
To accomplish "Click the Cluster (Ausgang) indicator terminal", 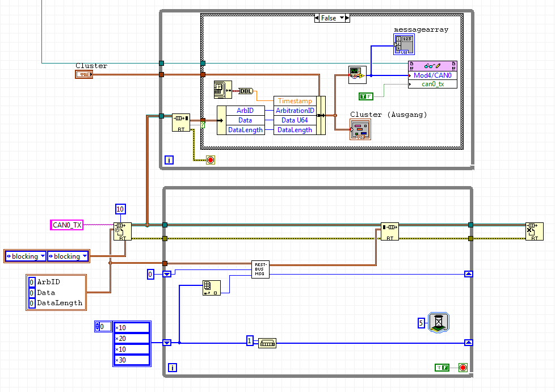I will pos(360,129).
